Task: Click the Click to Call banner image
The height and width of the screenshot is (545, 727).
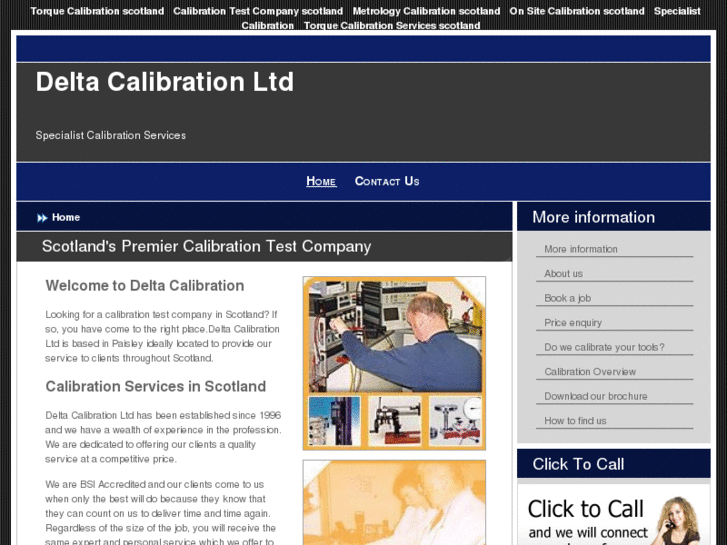Action: tap(613, 515)
